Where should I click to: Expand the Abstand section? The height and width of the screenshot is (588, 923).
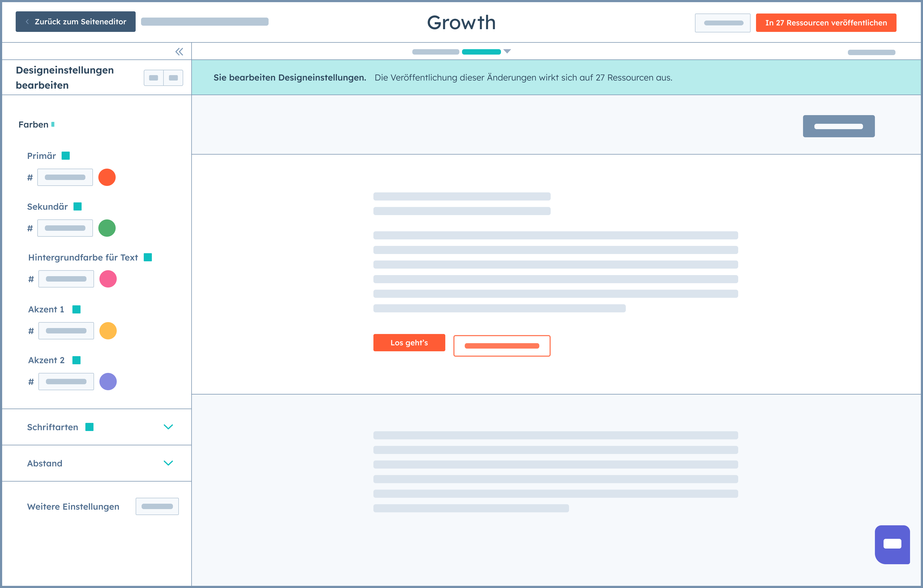pos(168,463)
